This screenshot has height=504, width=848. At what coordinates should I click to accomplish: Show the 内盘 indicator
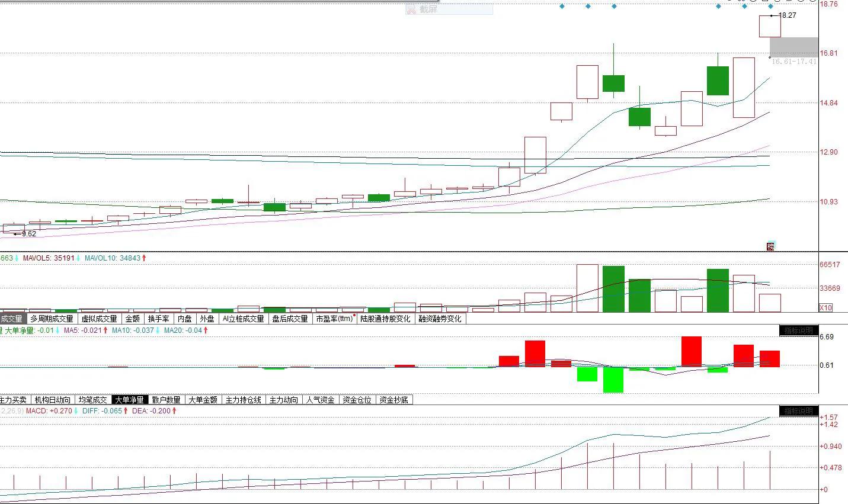[185, 319]
